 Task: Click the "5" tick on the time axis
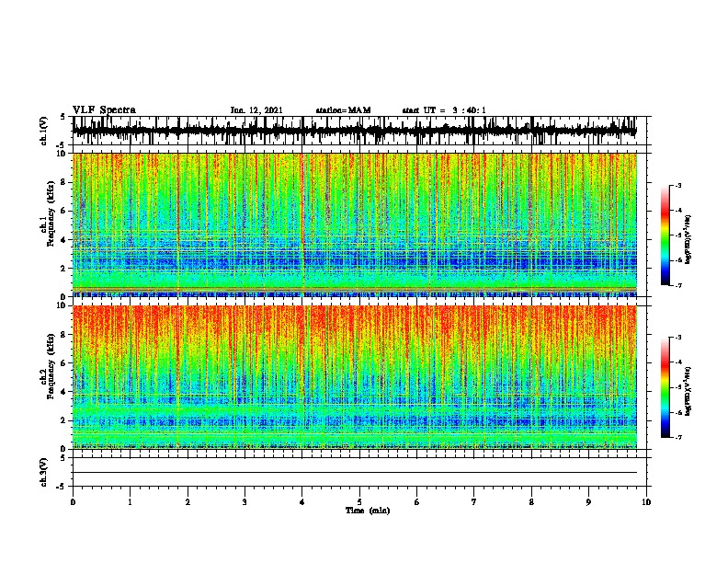point(359,502)
